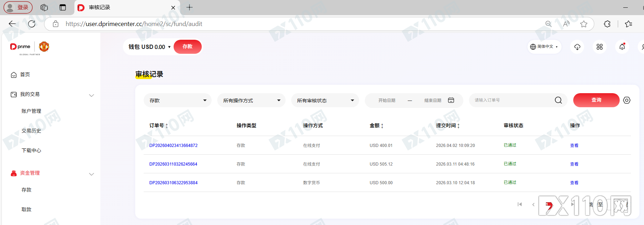Sort by 订单号 column arrow
This screenshot has width=644, height=225.
click(x=167, y=126)
